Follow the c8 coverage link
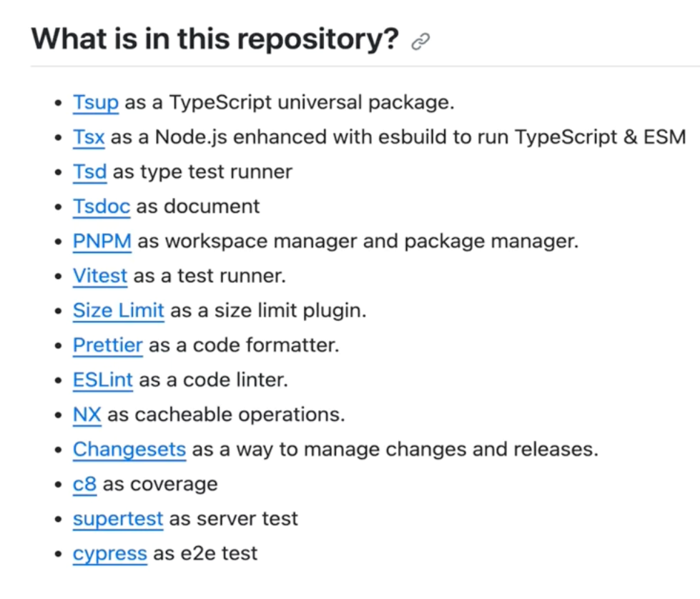The height and width of the screenshot is (599, 700). tap(84, 484)
